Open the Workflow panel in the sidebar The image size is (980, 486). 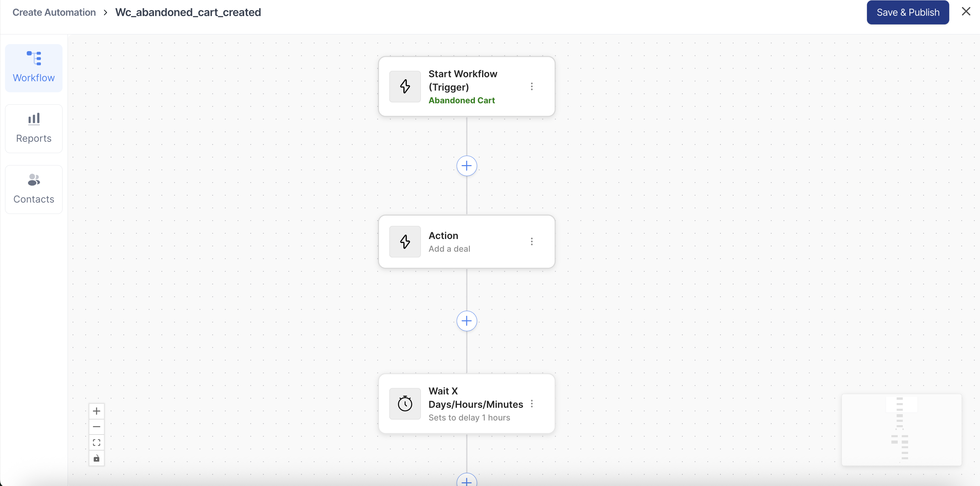tap(33, 67)
